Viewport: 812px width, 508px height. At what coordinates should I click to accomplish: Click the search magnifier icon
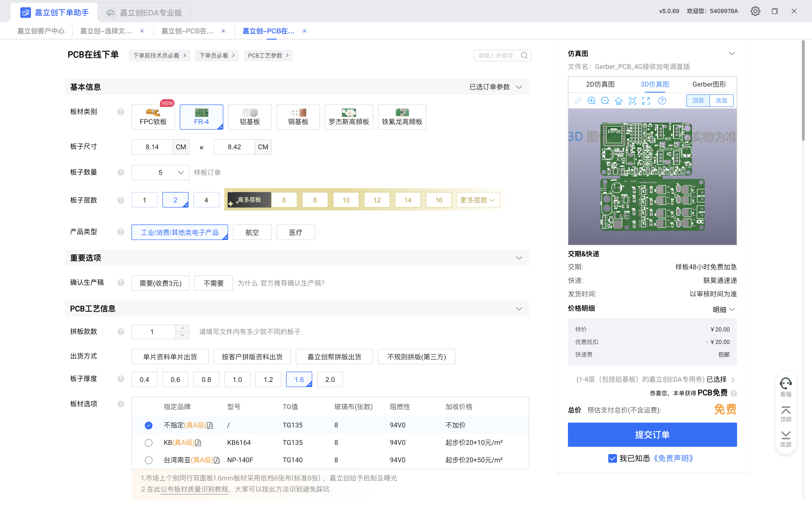524,55
